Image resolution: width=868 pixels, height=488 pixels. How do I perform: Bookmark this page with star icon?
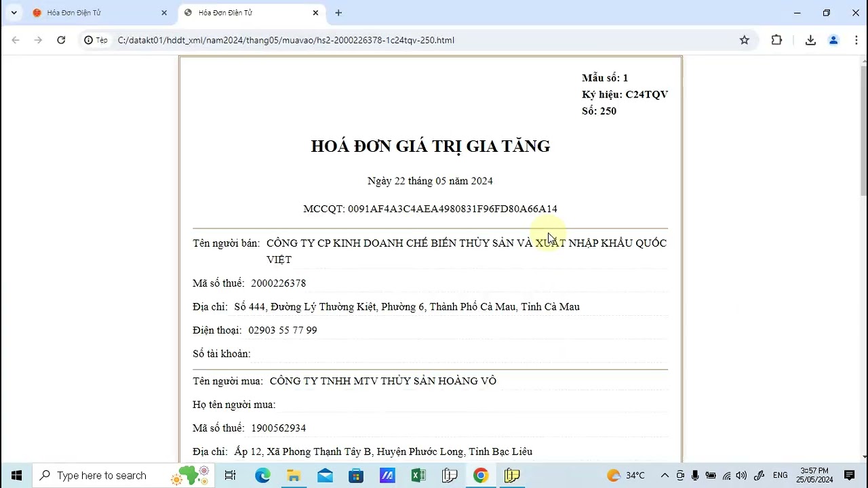pyautogui.click(x=745, y=40)
